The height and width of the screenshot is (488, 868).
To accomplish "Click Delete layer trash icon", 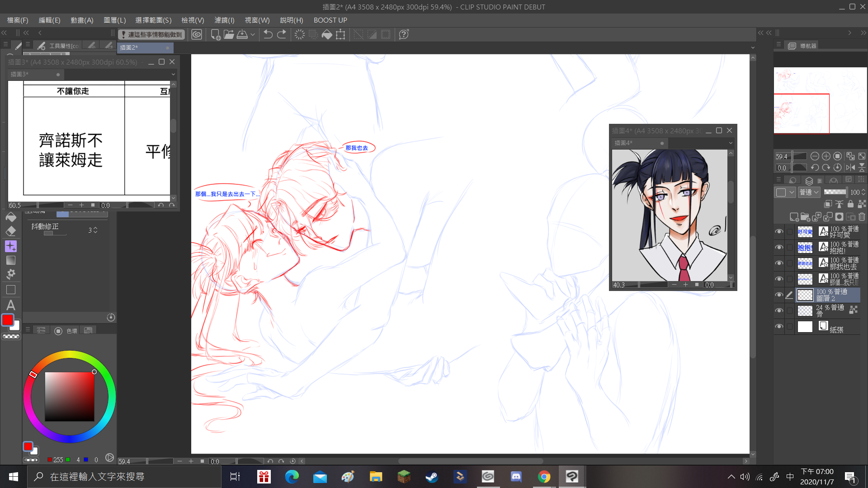I will pyautogui.click(x=862, y=217).
